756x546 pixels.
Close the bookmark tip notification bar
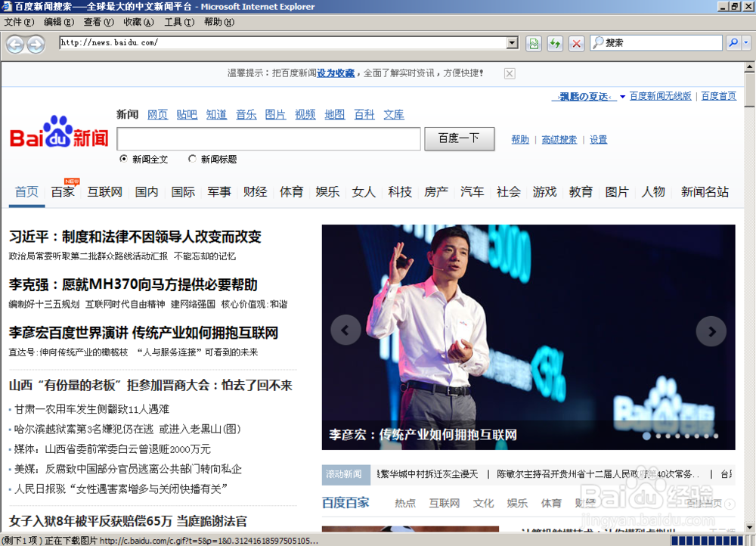(x=509, y=73)
